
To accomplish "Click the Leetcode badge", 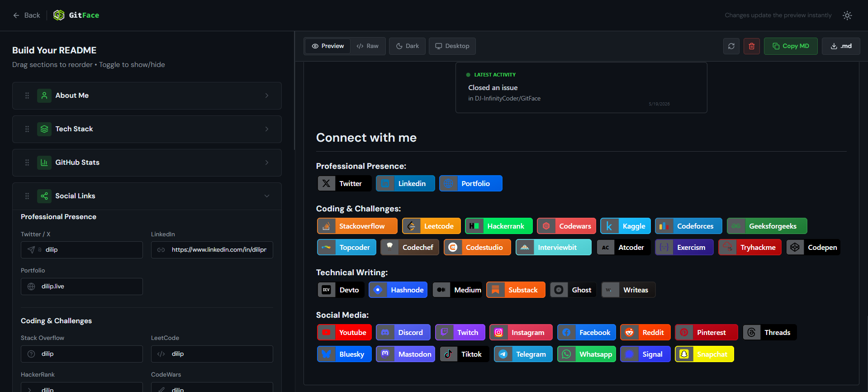I will pos(432,226).
